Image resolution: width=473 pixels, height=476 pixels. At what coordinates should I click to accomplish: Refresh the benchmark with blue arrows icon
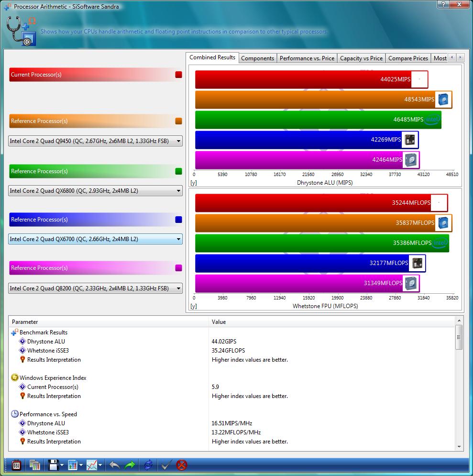coord(148,465)
